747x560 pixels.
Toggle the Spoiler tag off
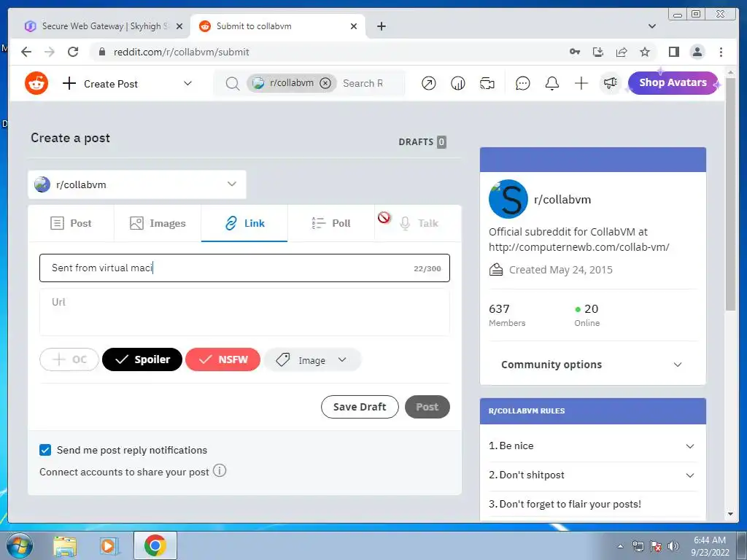tap(142, 359)
